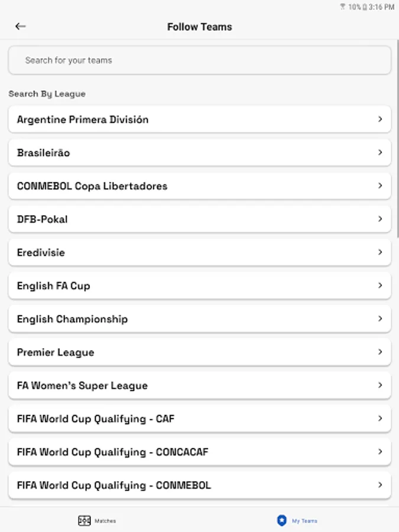Expand the Argentine Primera División chevron
Image resolution: width=399 pixels, height=532 pixels.
click(380, 119)
